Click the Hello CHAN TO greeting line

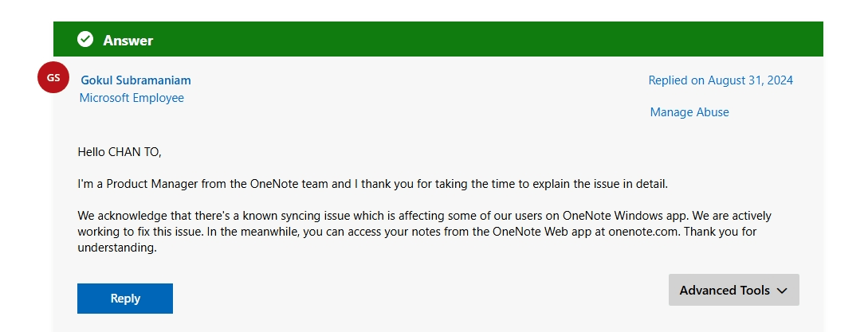tap(120, 151)
